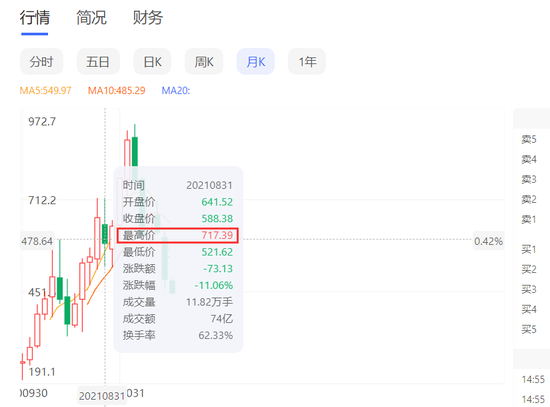This screenshot has width=550, height=407.
Task: Click the 开盘价 value 641.52
Action: coord(217,202)
